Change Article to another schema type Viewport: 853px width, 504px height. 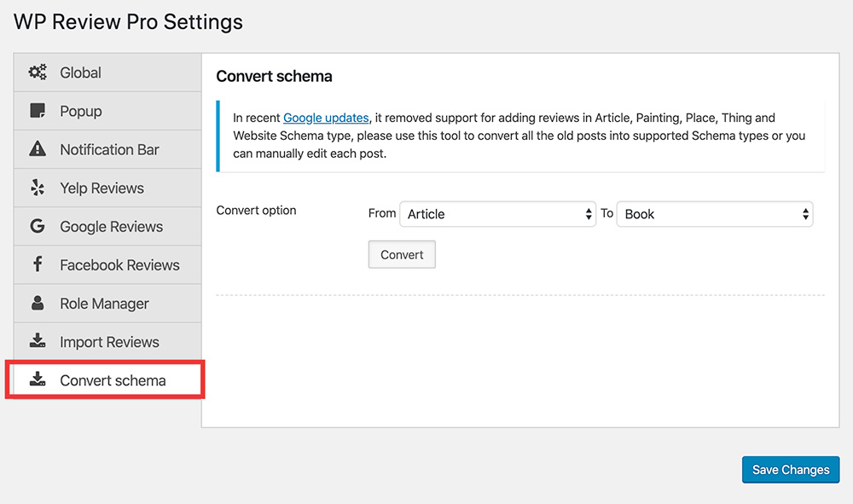tap(497, 214)
